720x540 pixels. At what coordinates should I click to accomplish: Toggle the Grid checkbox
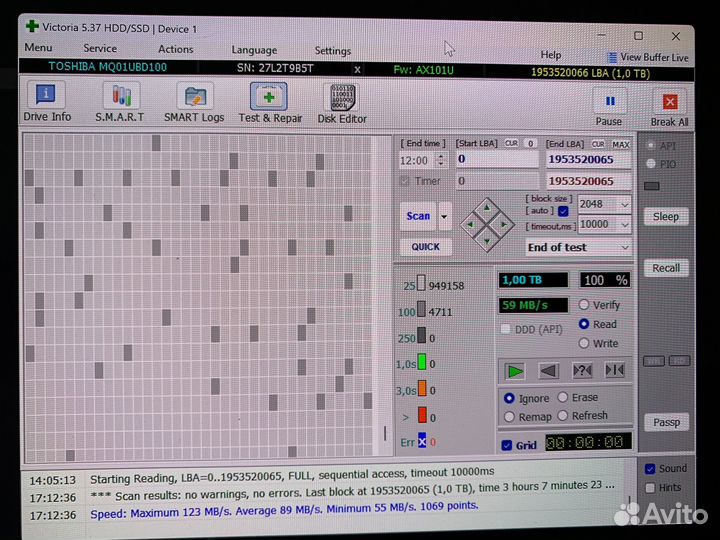507,445
